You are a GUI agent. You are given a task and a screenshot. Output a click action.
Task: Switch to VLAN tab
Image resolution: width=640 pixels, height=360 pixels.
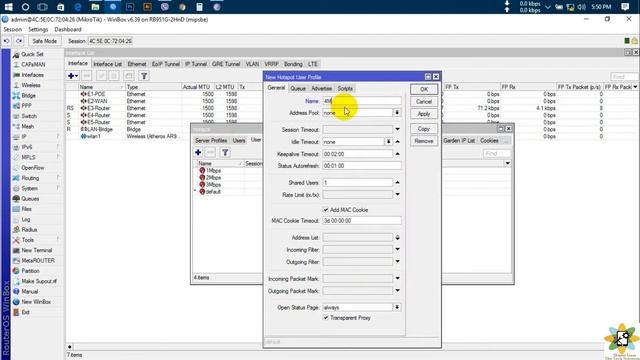[252, 64]
